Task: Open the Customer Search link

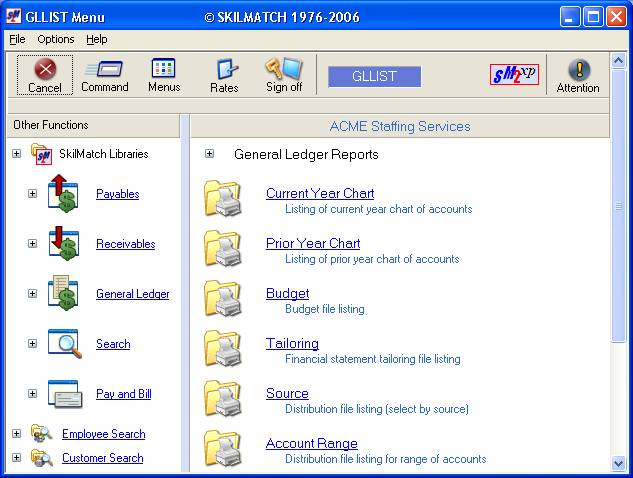Action: point(103,458)
